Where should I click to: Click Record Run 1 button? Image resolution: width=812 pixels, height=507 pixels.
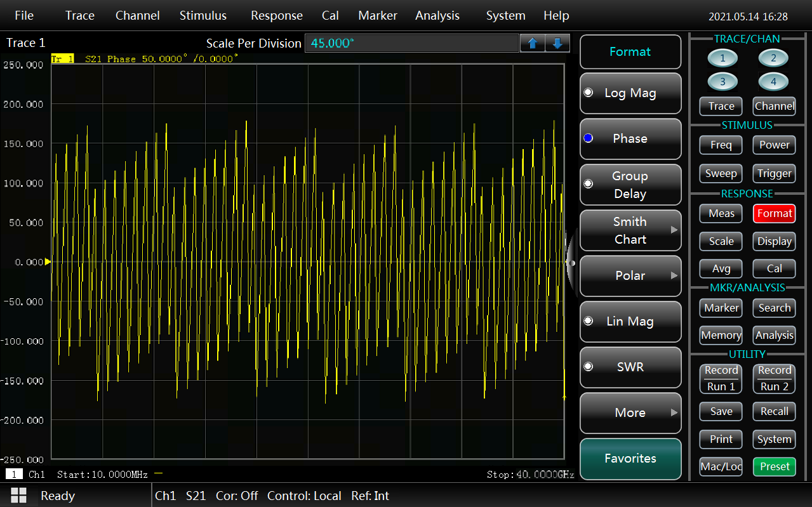point(721,378)
